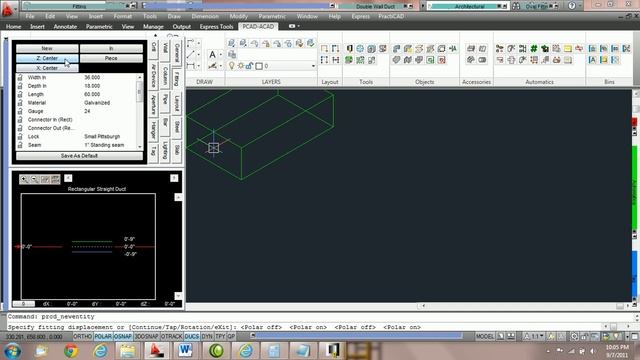Select the Line tool in Draw panel
The height and width of the screenshot is (360, 640).
[191, 54]
